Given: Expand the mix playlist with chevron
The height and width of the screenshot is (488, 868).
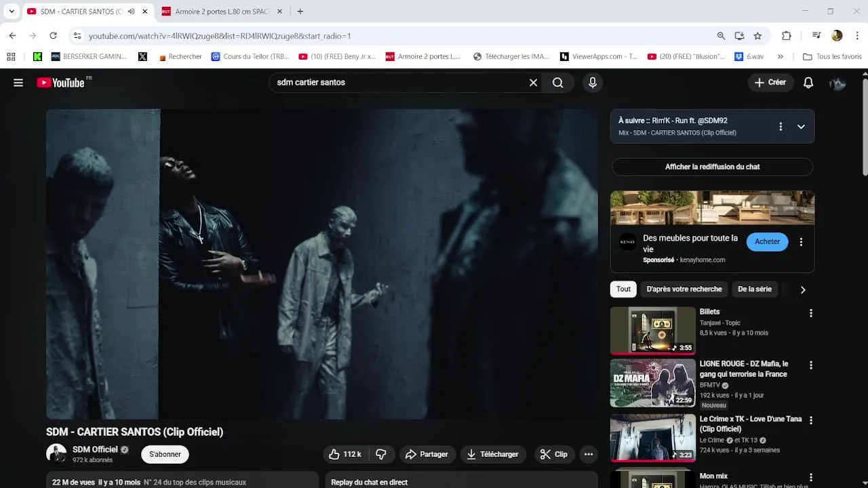Looking at the screenshot, I should coord(801,127).
